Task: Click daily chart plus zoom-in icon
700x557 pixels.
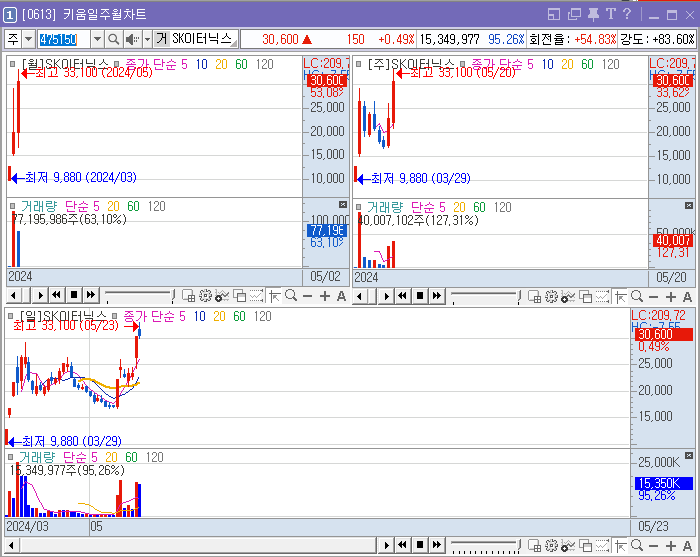Action: [x=671, y=545]
